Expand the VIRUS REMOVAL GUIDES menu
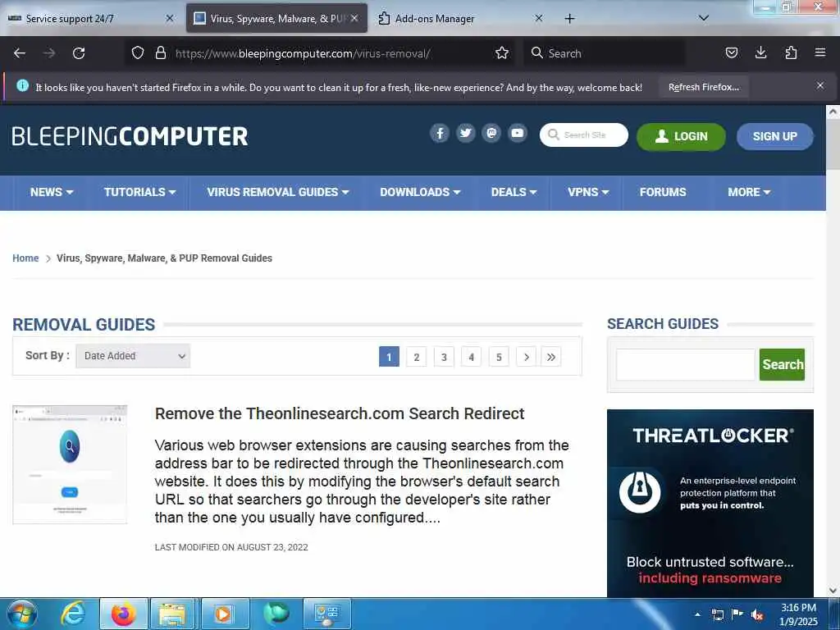Screen dimensions: 840x630 (277, 192)
